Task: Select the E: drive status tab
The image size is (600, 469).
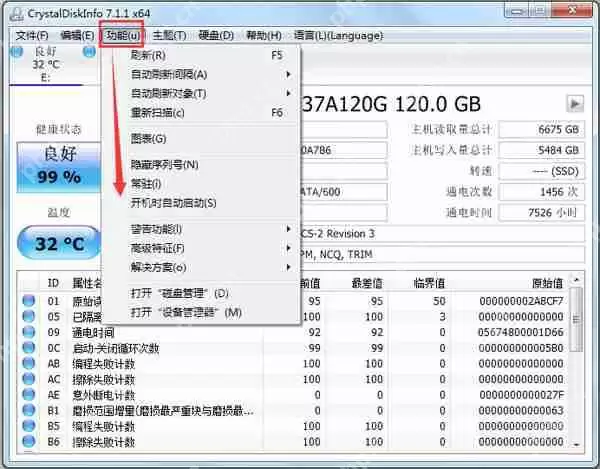Action: point(46,64)
